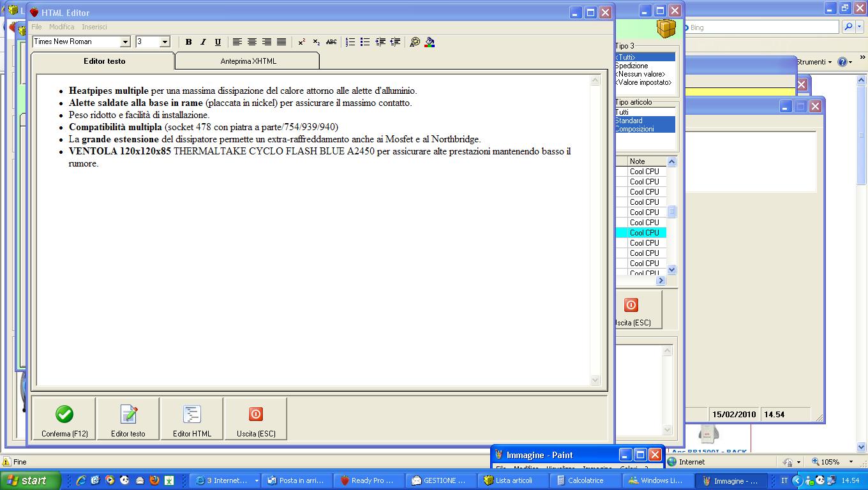This screenshot has width=868, height=490.
Task: Justify the text
Action: [x=281, y=42]
